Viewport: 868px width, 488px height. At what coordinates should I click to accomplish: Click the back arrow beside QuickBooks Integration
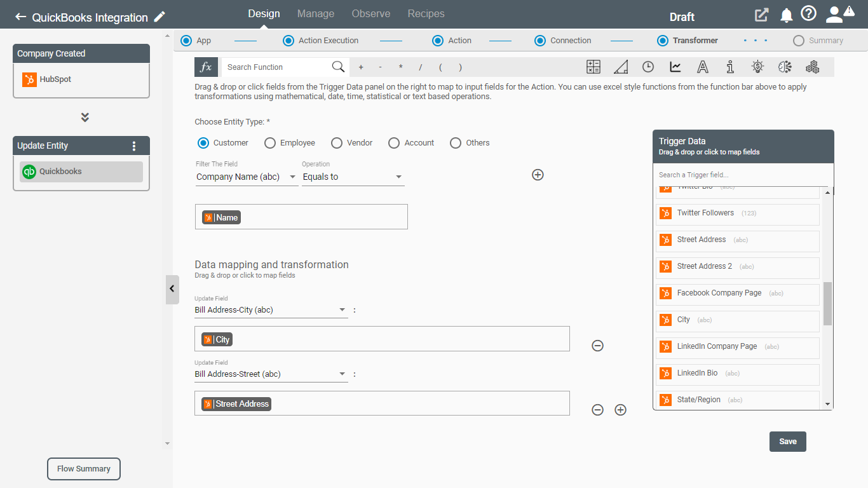pyautogui.click(x=21, y=17)
